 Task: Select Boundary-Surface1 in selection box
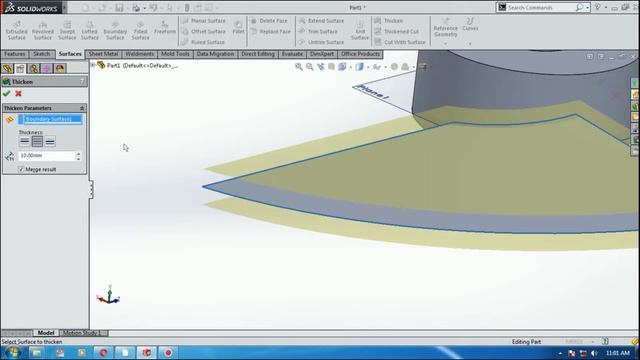[50, 119]
